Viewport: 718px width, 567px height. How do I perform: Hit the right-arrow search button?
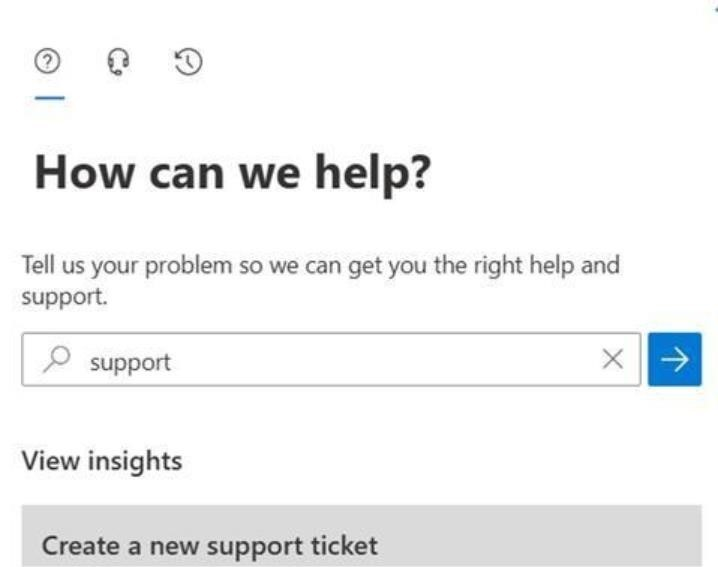pyautogui.click(x=674, y=359)
